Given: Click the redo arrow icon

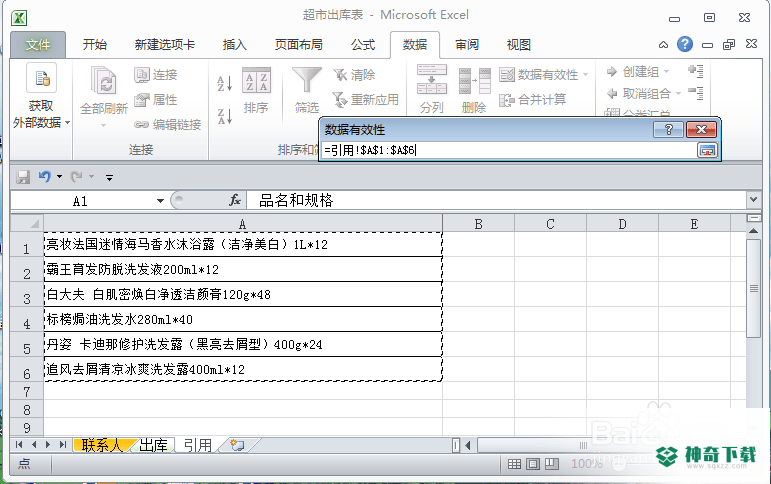Looking at the screenshot, I should click(x=76, y=176).
